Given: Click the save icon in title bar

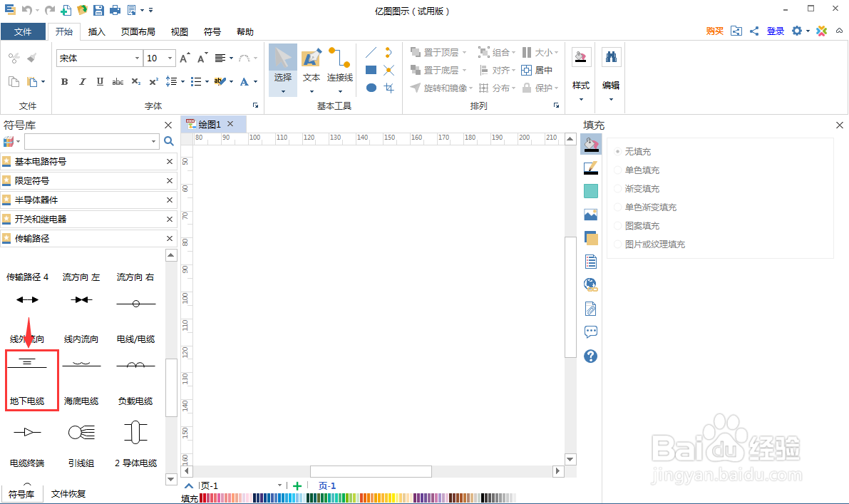Looking at the screenshot, I should pyautogui.click(x=98, y=10).
